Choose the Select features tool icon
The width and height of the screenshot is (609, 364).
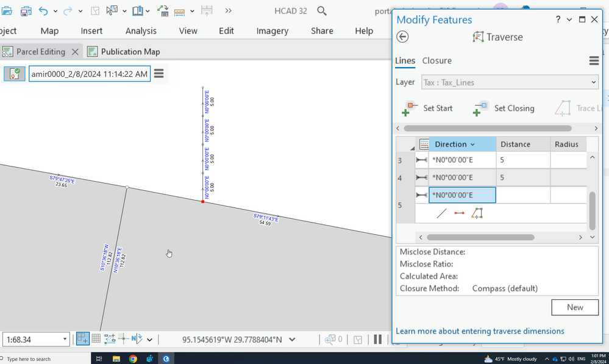pyautogui.click(x=112, y=10)
